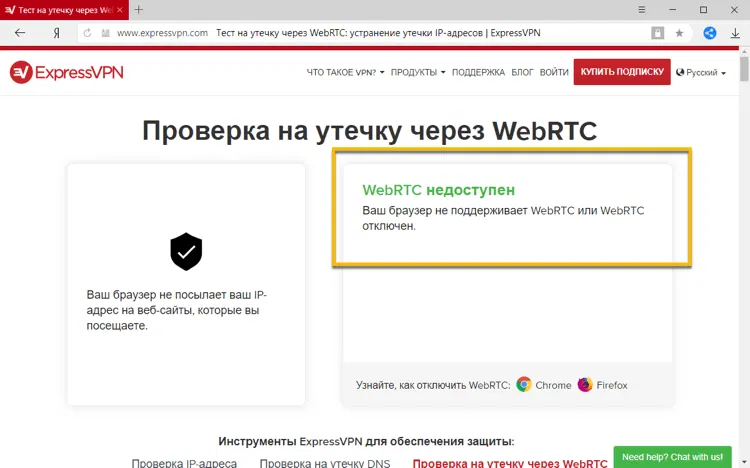Open the Need help? Chat with us! widget

click(673, 457)
